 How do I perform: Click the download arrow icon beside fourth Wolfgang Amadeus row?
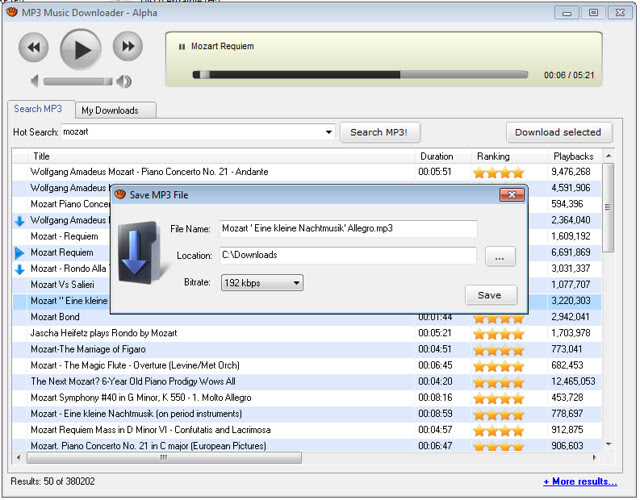(20, 221)
